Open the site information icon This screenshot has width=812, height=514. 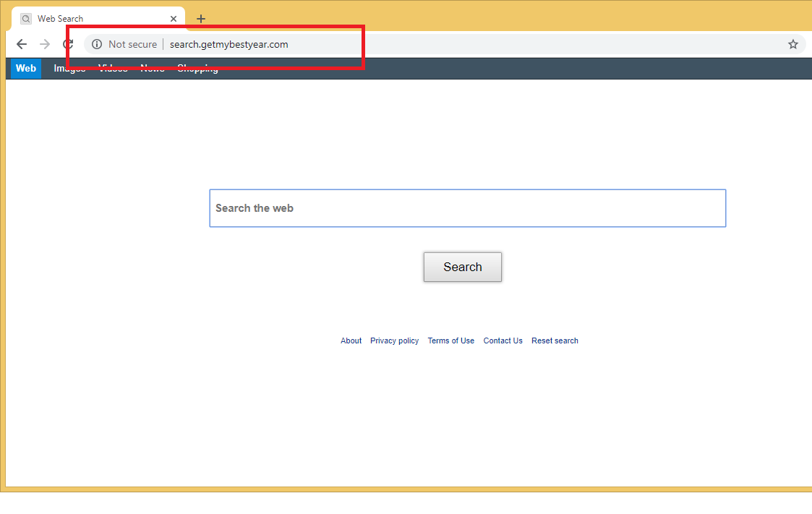97,44
